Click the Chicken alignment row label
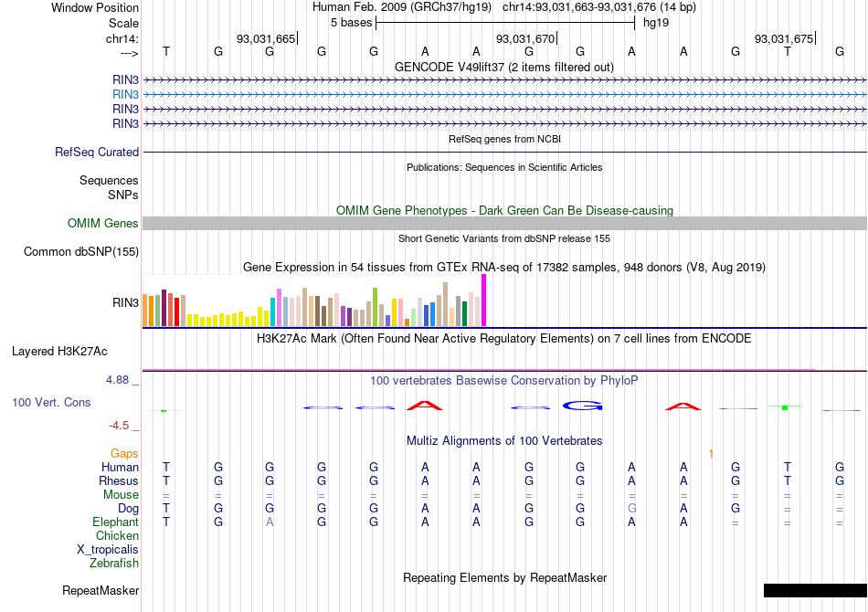Viewport: 868px width, 612px height. tap(117, 535)
